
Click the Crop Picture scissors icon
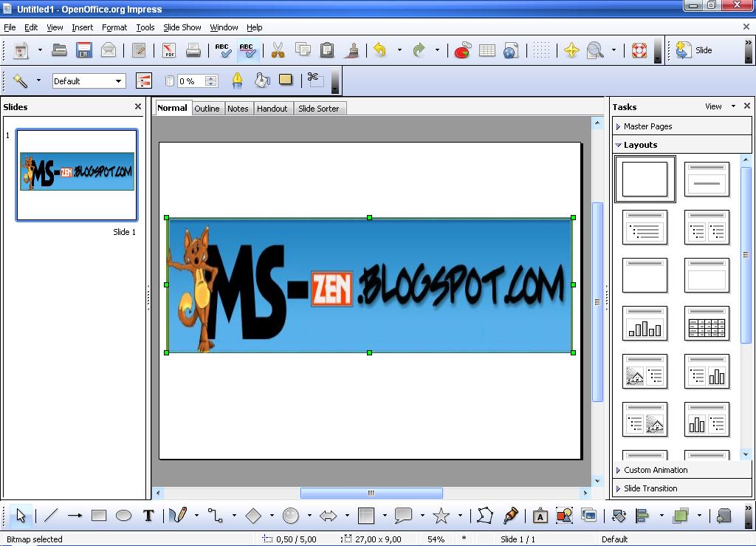(315, 80)
